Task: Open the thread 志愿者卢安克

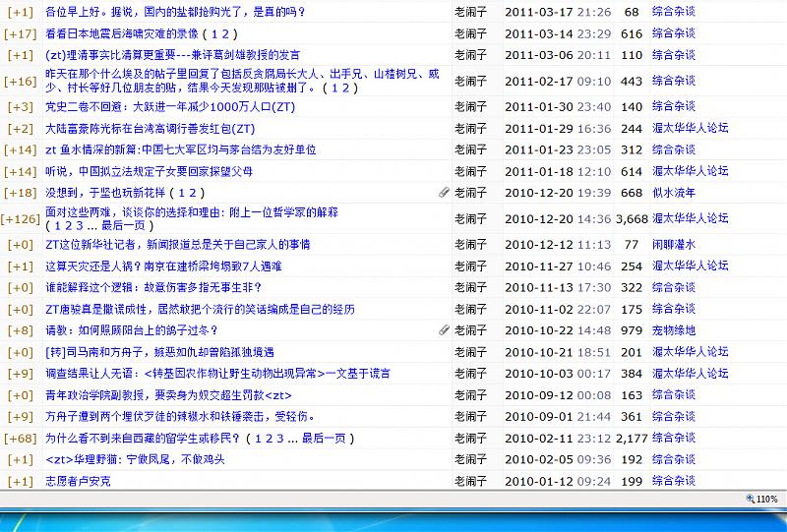Action: coord(80,482)
